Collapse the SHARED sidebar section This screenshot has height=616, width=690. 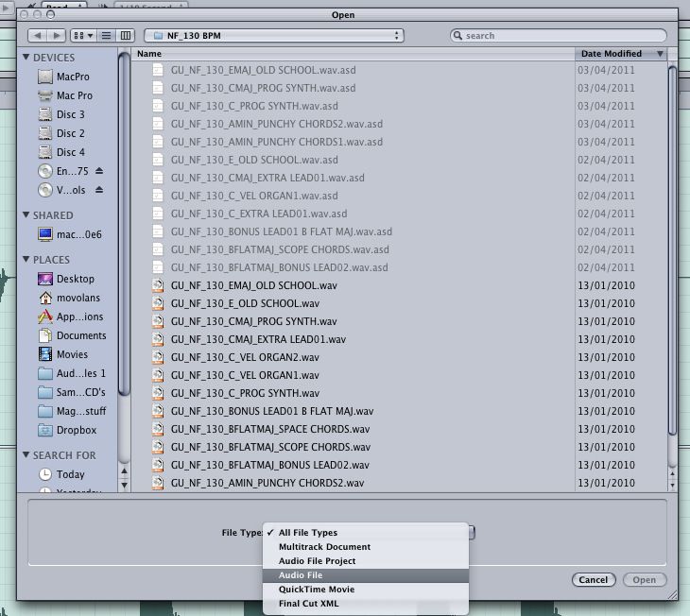(x=26, y=214)
